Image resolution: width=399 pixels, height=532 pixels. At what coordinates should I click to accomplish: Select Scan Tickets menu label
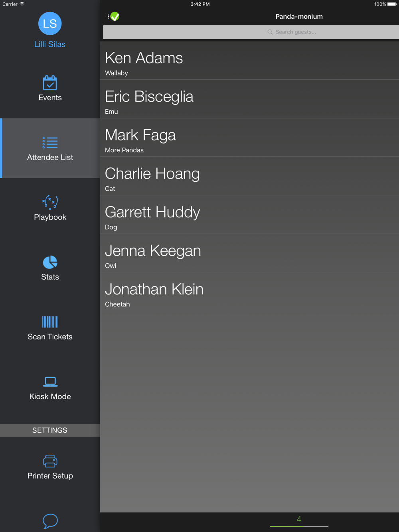coord(50,337)
